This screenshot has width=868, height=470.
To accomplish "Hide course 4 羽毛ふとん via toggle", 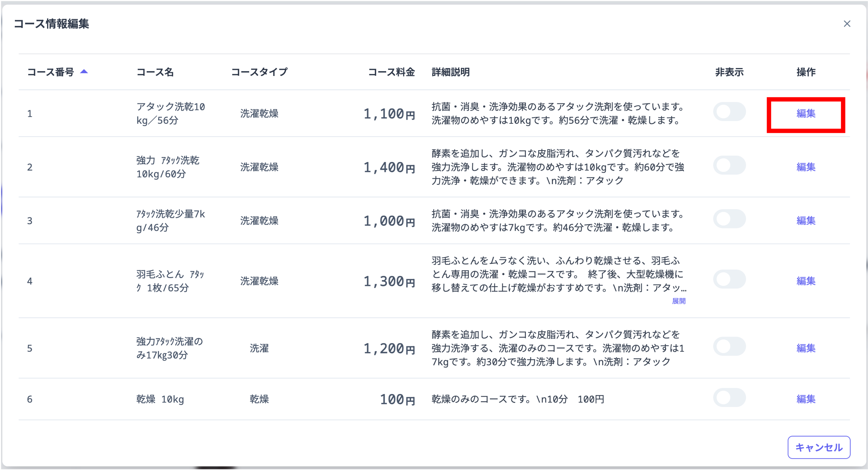I will (729, 279).
